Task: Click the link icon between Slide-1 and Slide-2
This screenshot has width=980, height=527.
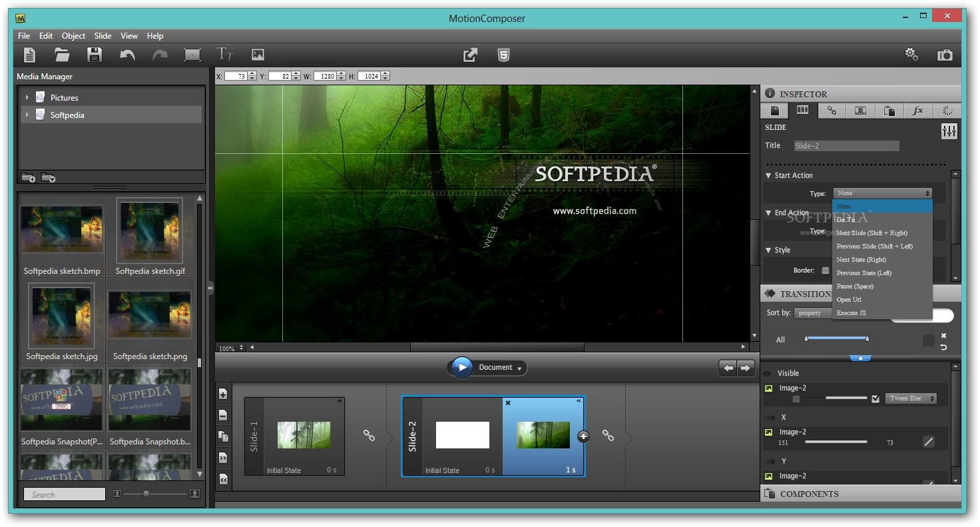Action: tap(369, 435)
